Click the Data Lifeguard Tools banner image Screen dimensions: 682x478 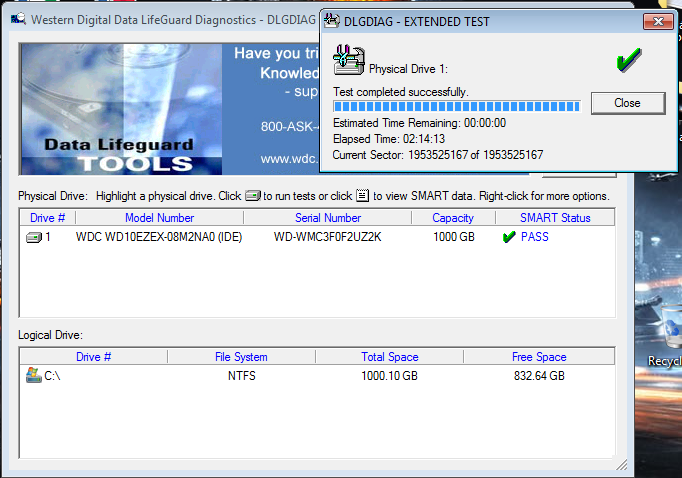coord(121,109)
